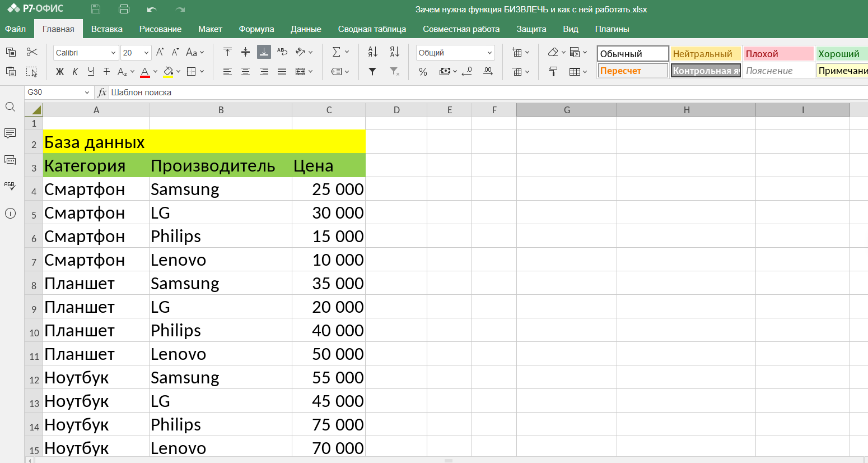This screenshot has height=463, width=868.
Task: Toggle Italic (К) formatting
Action: coord(75,72)
